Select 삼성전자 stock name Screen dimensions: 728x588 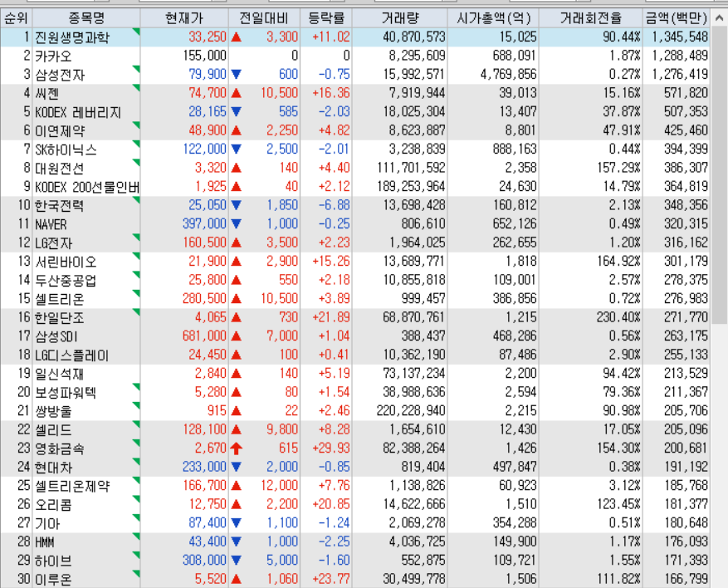pos(61,75)
